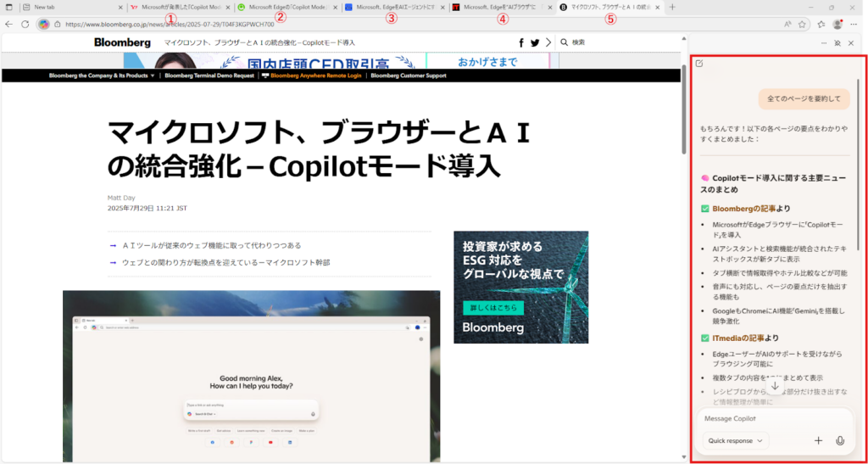Select the active Bloomberg マイクロソフト tab

(x=609, y=7)
